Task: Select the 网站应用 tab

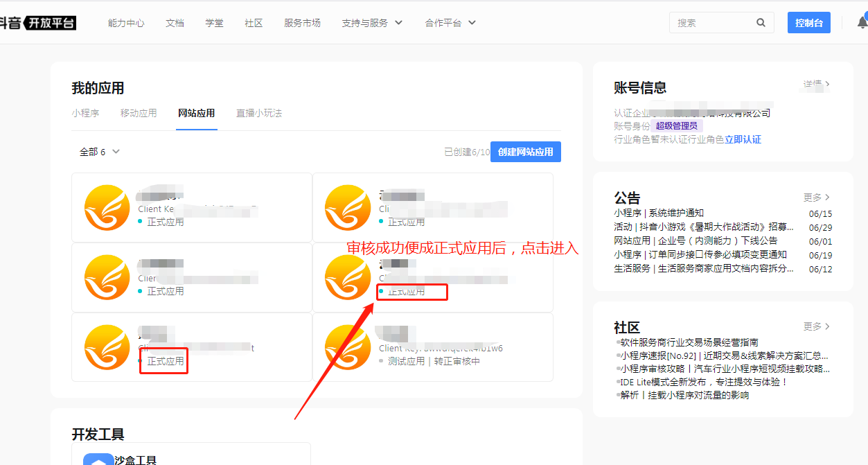Action: pyautogui.click(x=196, y=113)
